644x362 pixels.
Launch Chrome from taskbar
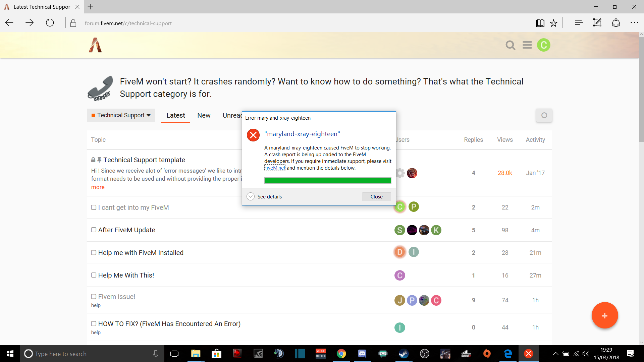341,354
